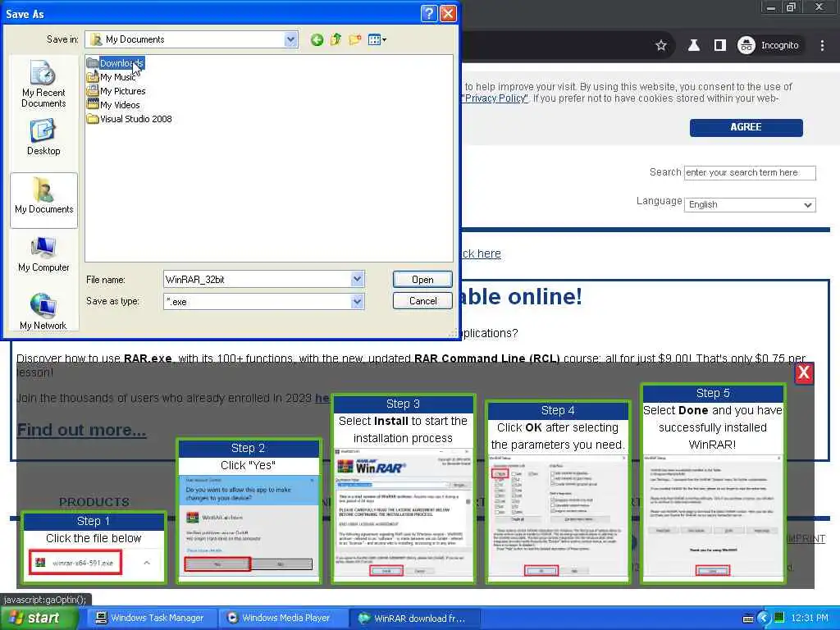Open My Network in the places bar

click(x=43, y=311)
